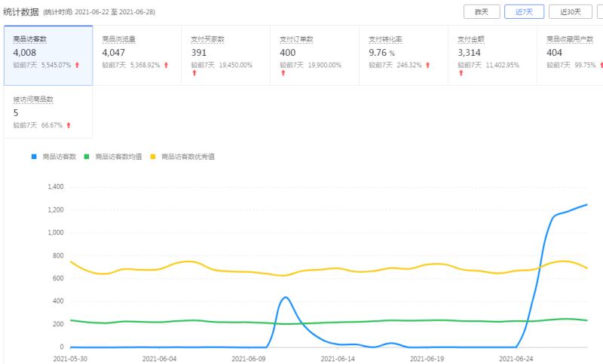603x364 pixels.
Task: Open the 商品浏览量 metric card
Action: 137,55
